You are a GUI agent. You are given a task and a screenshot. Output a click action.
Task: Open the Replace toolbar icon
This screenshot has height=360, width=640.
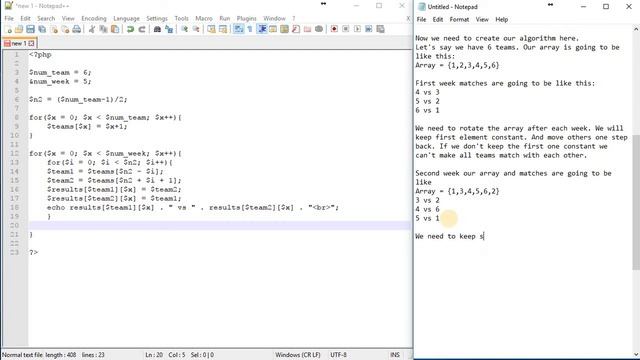169,29
